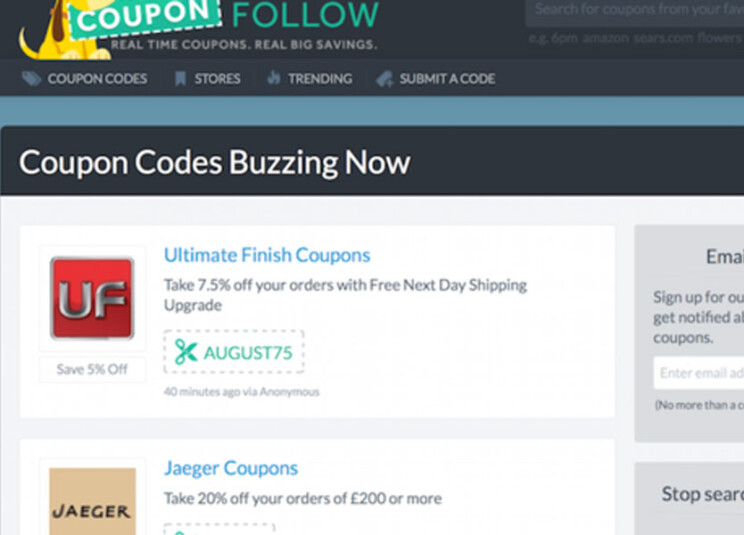Click the tags icon beside Coupon Codes
Viewport: 744px width, 535px height.
point(31,79)
